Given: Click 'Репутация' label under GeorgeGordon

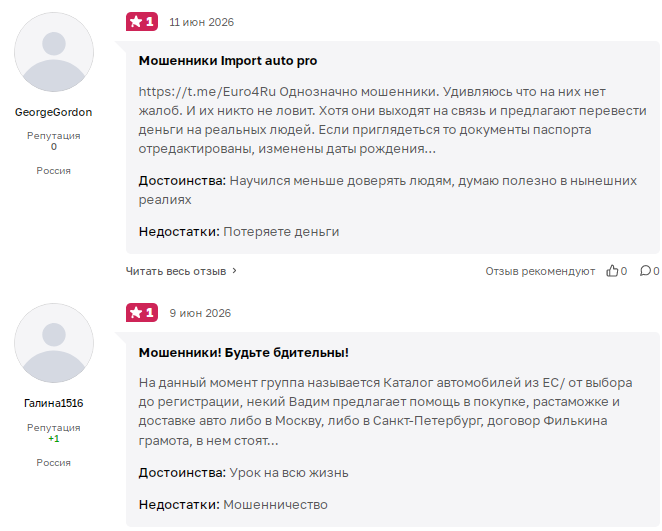Looking at the screenshot, I should click(54, 135).
